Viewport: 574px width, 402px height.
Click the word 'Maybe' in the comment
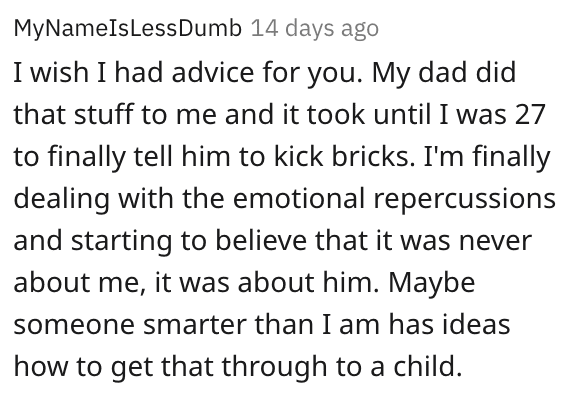point(431,283)
